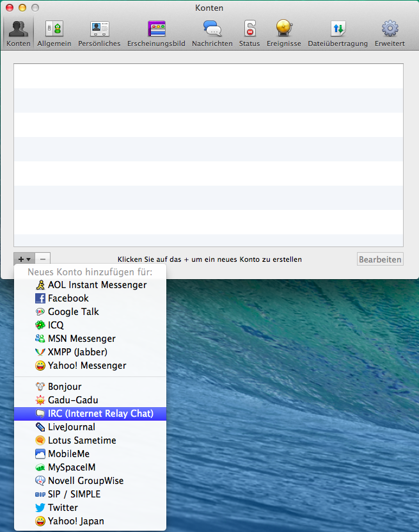Pick XMPP (Jabber) from the list
Viewport: 419px width, 532px height.
77,352
